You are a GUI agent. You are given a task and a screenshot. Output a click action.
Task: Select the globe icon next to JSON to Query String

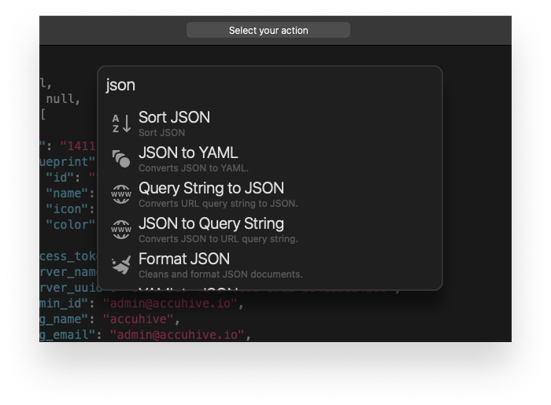pos(121,229)
